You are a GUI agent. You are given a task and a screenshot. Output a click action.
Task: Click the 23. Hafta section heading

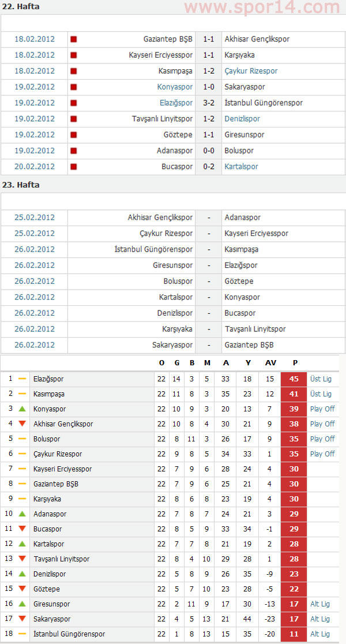(x=21, y=185)
